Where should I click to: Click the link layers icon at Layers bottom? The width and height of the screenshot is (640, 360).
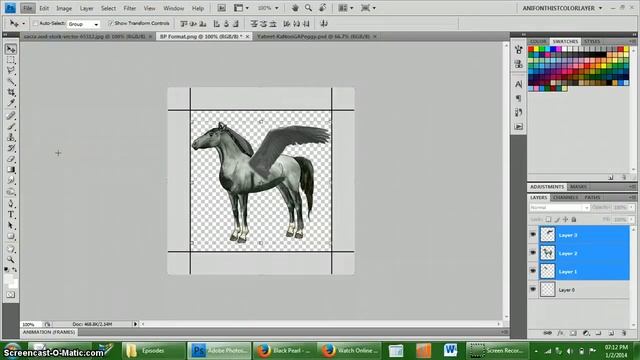[547, 333]
